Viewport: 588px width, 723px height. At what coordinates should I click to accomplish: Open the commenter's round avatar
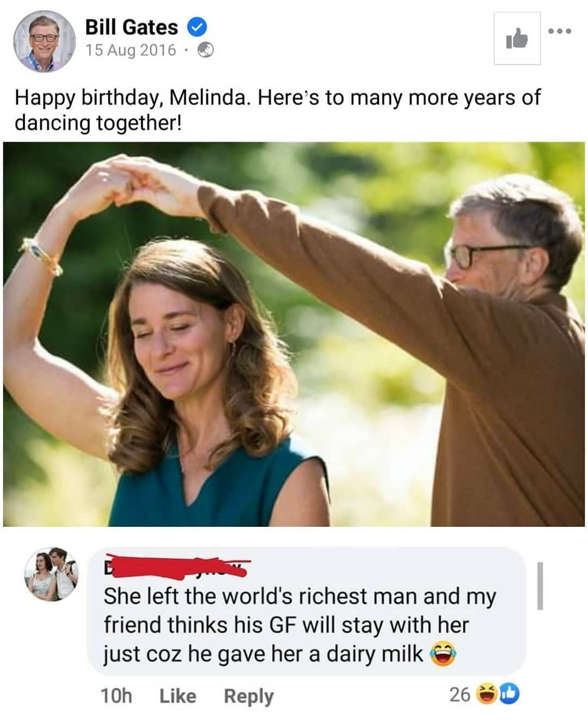(x=52, y=574)
